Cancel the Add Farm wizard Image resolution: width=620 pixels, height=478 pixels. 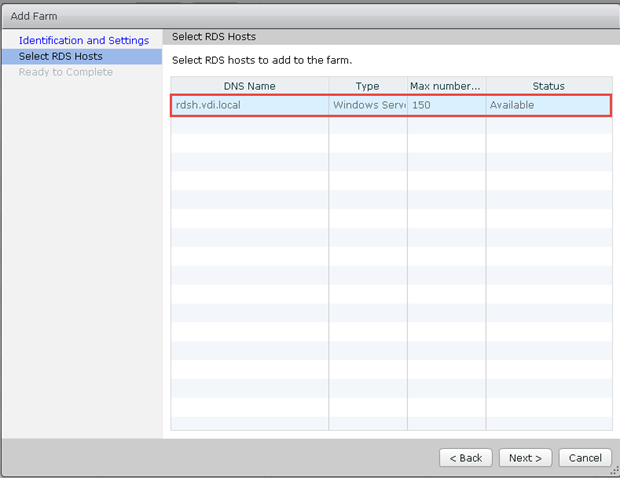click(585, 458)
